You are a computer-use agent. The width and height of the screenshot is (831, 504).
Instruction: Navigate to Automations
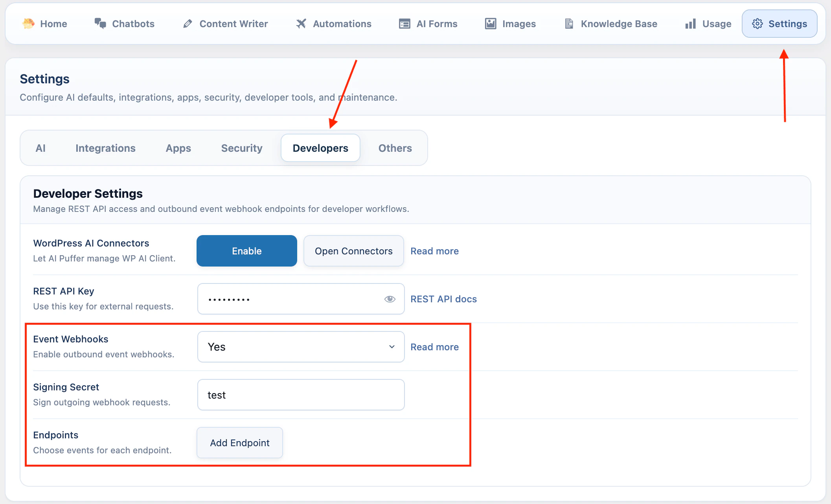point(334,24)
